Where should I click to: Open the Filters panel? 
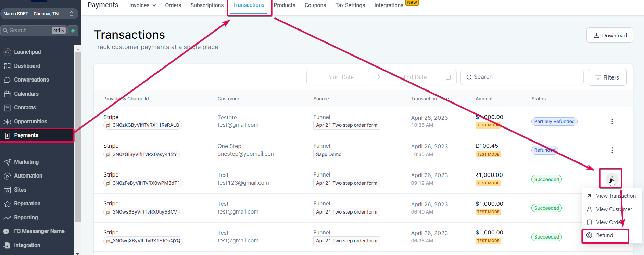607,77
